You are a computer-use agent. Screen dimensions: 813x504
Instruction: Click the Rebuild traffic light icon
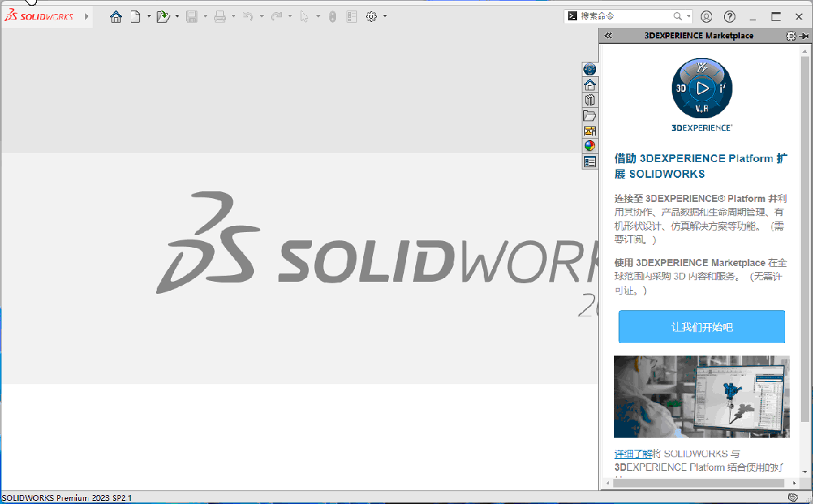332,17
